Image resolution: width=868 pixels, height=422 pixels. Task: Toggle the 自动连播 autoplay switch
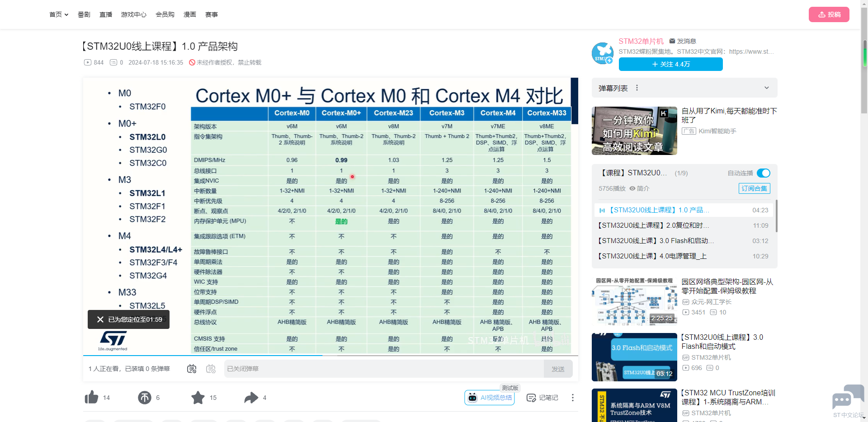(764, 173)
